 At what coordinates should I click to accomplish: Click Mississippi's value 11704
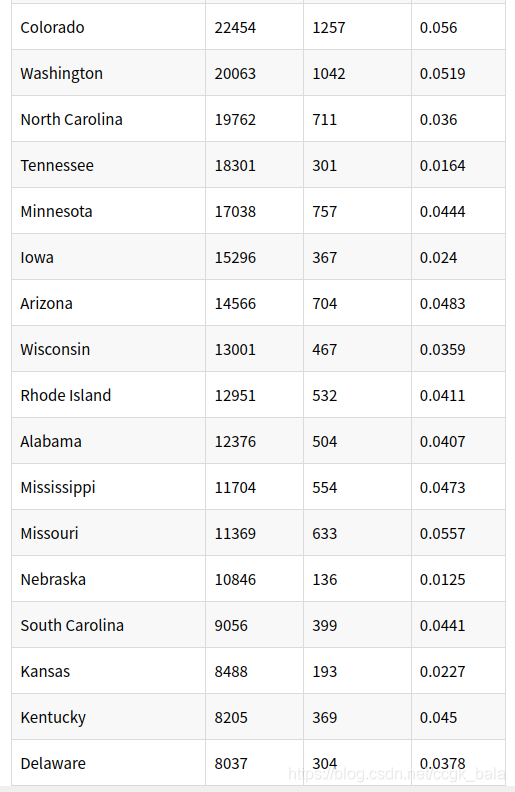(235, 487)
